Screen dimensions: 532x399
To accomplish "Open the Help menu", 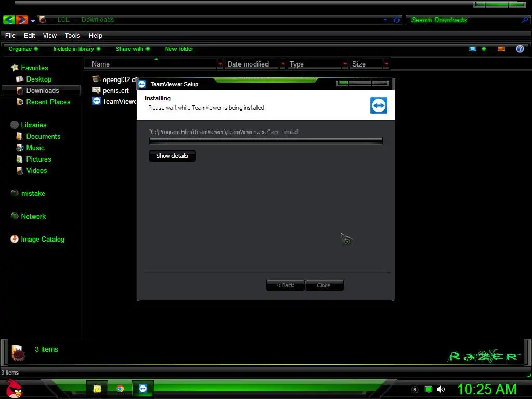I will [x=96, y=36].
